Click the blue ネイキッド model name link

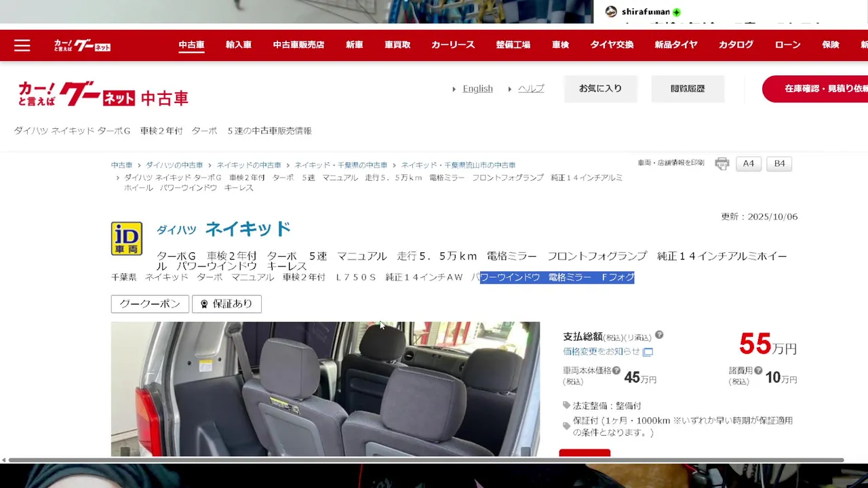point(248,229)
